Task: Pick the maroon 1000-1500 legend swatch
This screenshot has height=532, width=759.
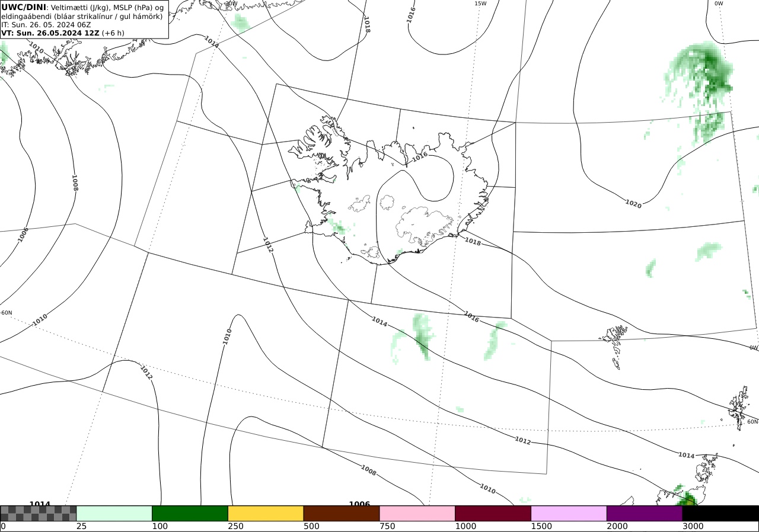Action: pyautogui.click(x=493, y=513)
